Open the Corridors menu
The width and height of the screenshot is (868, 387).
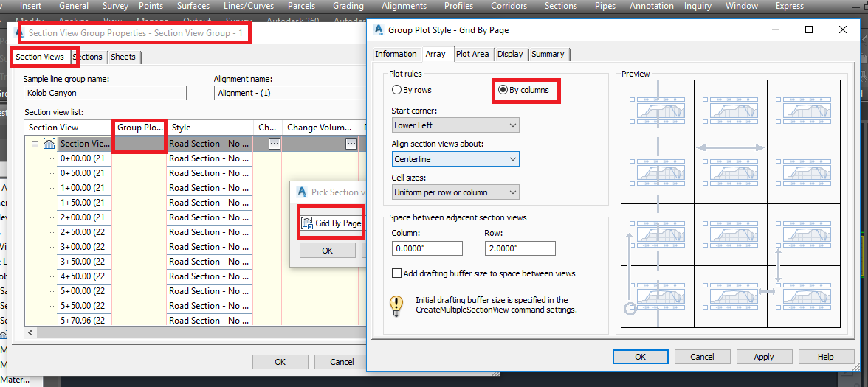[x=509, y=6]
